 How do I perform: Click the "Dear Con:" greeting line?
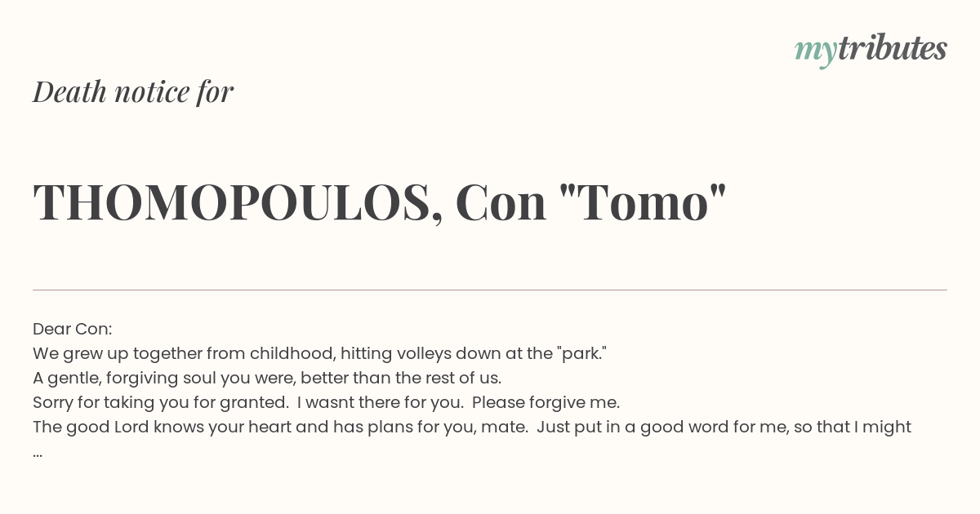(x=73, y=329)
